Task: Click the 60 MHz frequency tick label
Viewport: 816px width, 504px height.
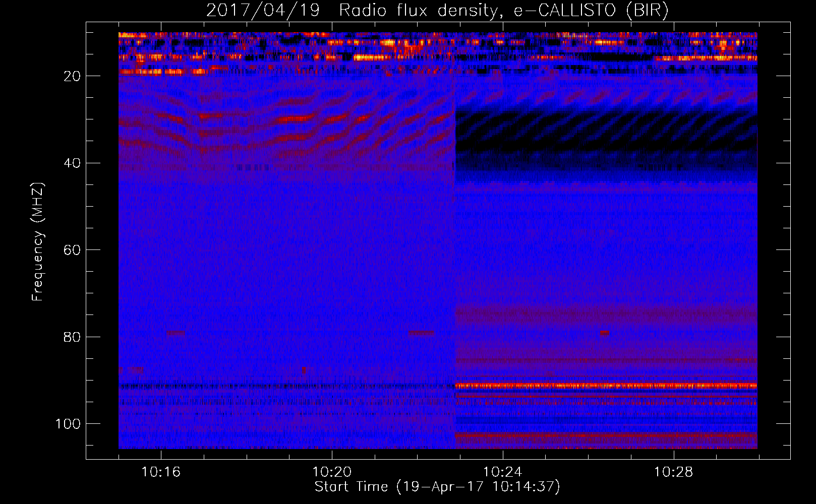Action: tap(73, 250)
